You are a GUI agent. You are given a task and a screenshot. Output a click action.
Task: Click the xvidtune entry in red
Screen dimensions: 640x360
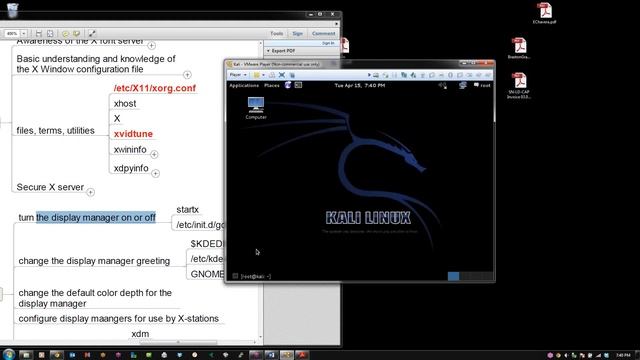point(133,134)
